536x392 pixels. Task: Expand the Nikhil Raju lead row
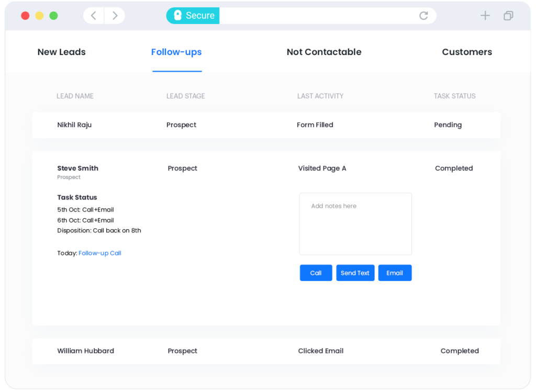74,125
